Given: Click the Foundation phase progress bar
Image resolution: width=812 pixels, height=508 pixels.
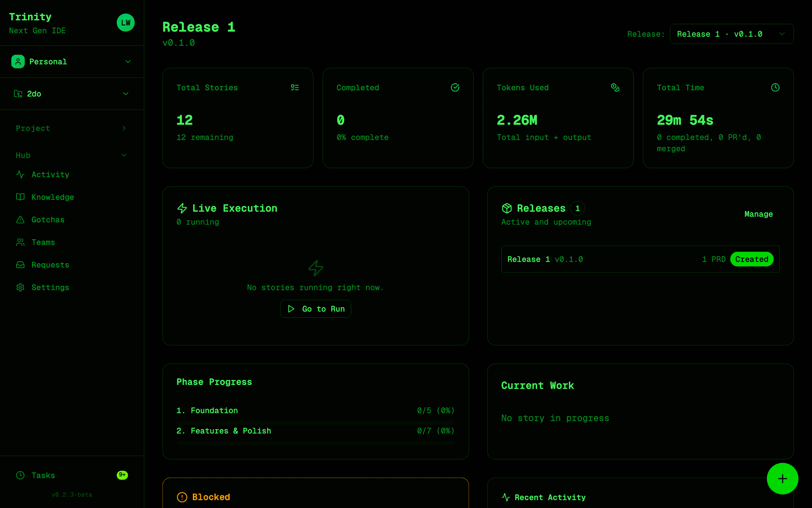Looking at the screenshot, I should tap(315, 422).
